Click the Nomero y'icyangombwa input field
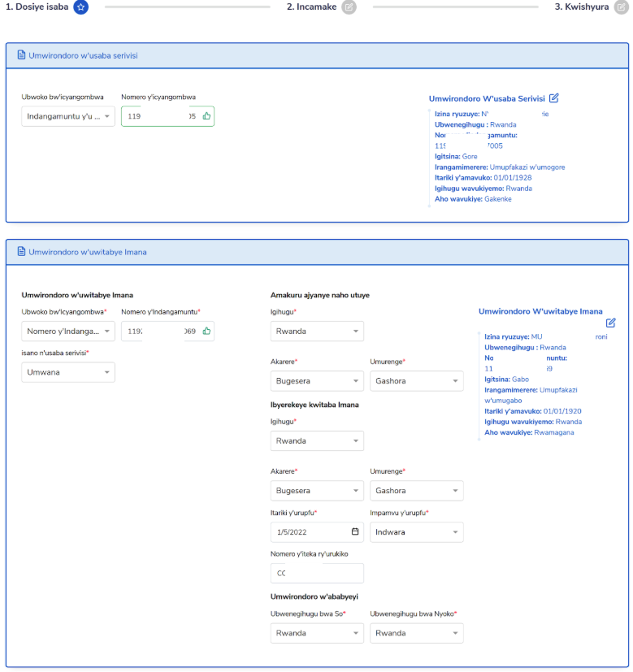Image resolution: width=633 pixels, height=672 pixels. pos(167,116)
